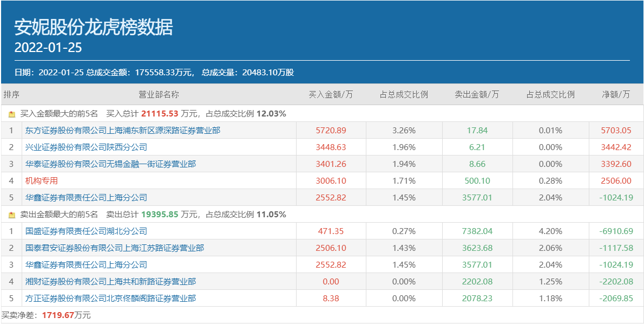This screenshot has width=644, height=324.
Task: Open 方正证券北京佟麟阁路证券营业部 link
Action: (x=110, y=299)
